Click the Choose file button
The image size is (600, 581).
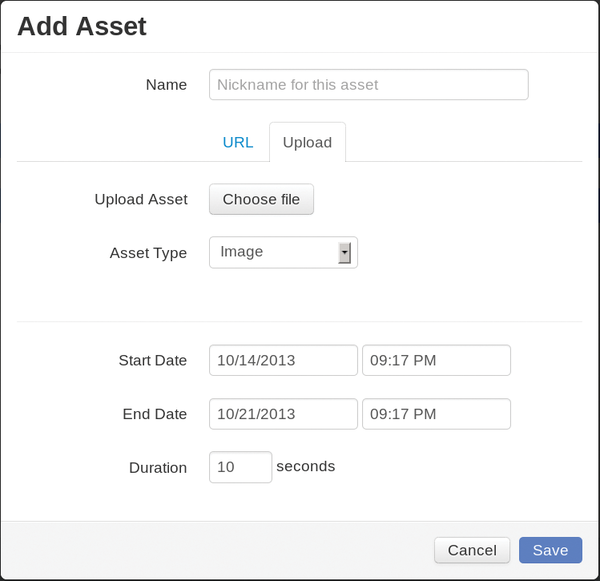[261, 199]
